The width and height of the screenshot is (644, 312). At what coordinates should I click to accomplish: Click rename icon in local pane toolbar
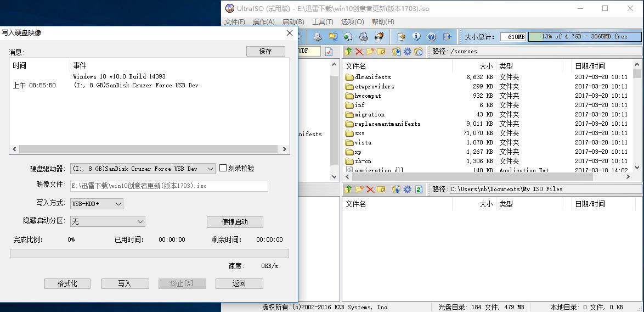[382, 189]
